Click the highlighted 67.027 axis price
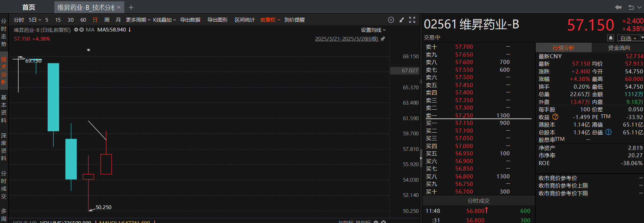Image resolution: width=644 pixels, height=223 pixels. coord(405,71)
